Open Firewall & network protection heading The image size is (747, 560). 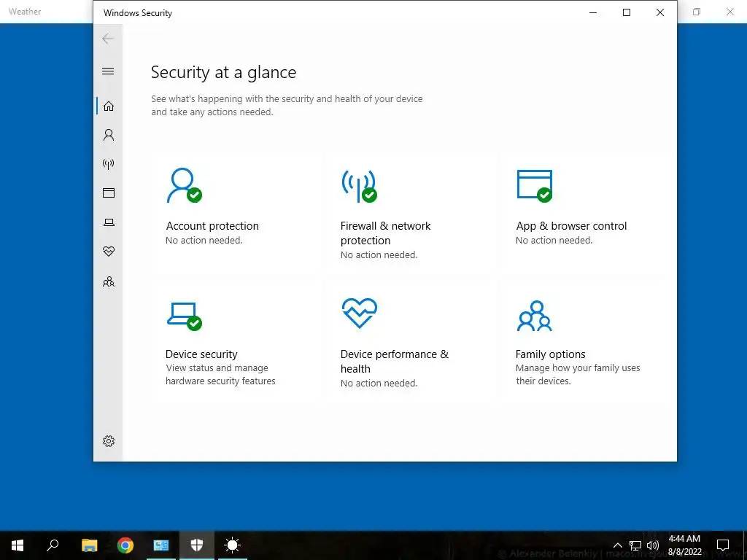point(385,233)
